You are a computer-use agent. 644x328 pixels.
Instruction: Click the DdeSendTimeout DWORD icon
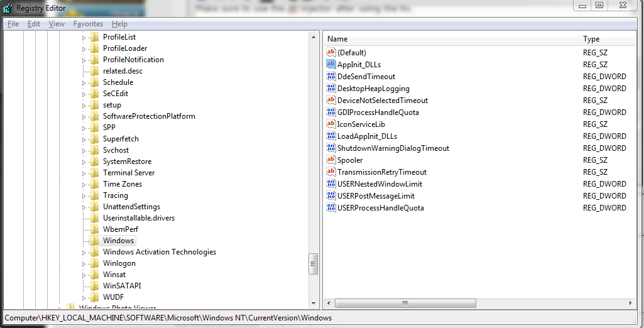330,76
